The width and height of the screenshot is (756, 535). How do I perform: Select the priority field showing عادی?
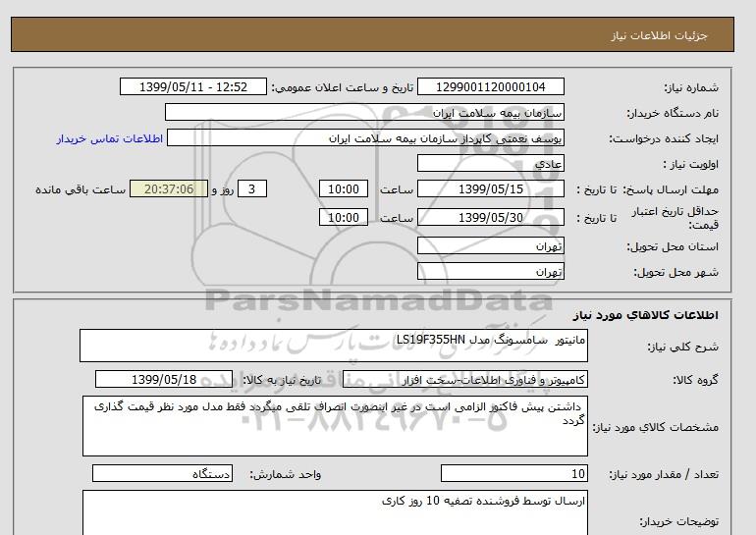(490, 163)
